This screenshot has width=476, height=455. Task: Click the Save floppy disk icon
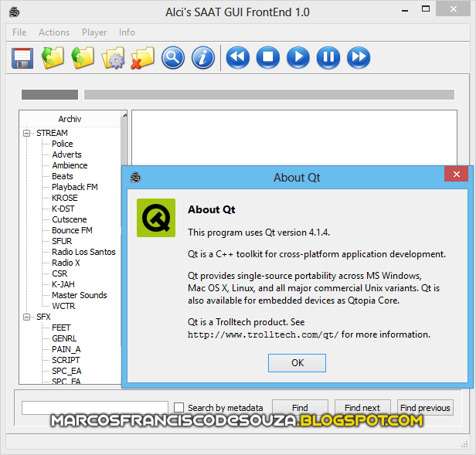(22, 58)
